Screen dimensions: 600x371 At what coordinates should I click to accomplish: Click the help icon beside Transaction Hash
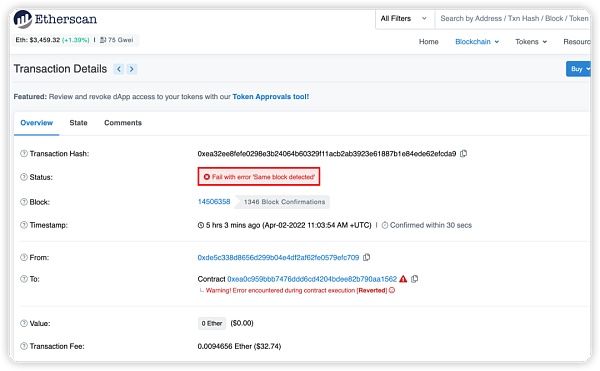[24, 153]
